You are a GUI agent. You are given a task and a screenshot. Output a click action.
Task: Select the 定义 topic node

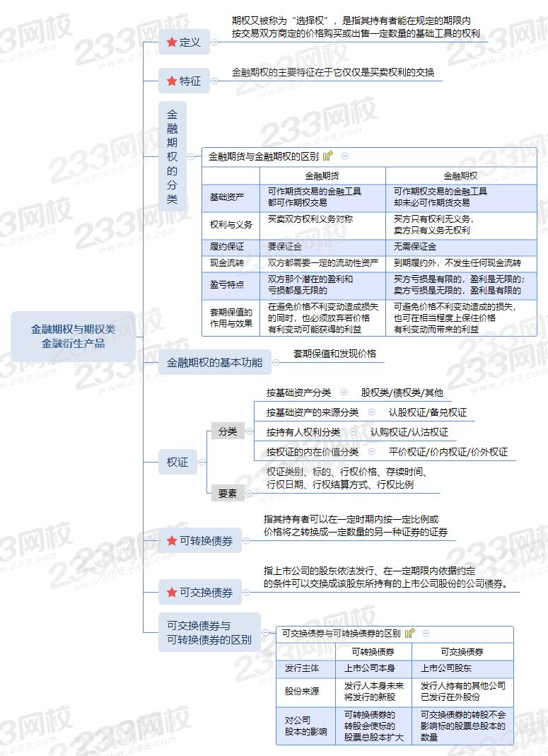click(184, 42)
